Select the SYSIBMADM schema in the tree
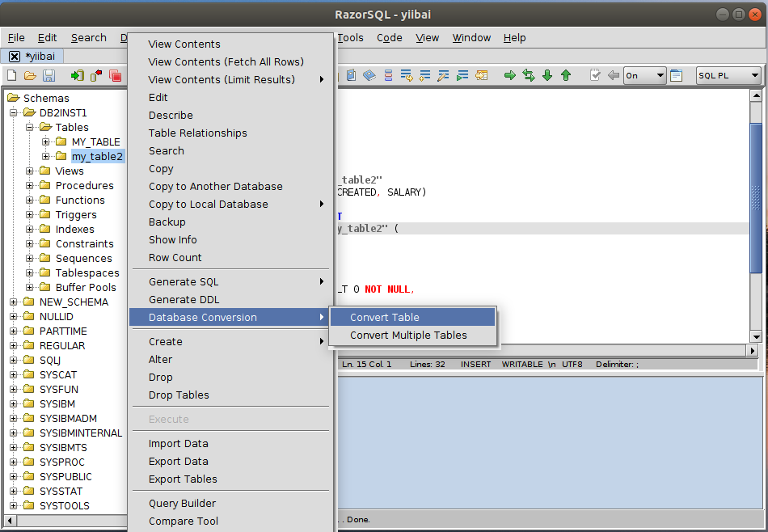This screenshot has height=532, width=768. click(68, 418)
